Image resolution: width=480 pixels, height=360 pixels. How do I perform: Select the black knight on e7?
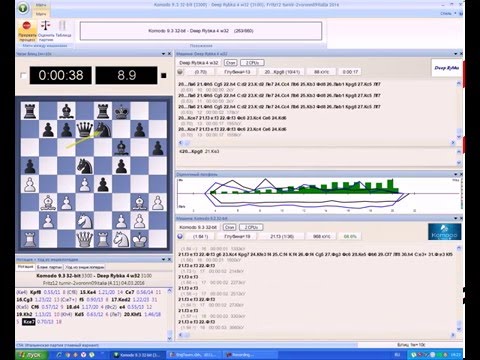coord(103,129)
